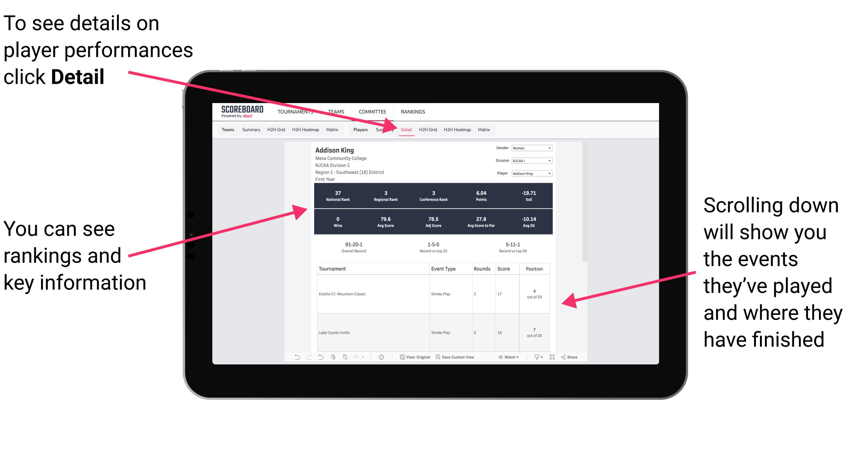Click the Detail tab
Viewport: 868px width, 467px height.
406,129
